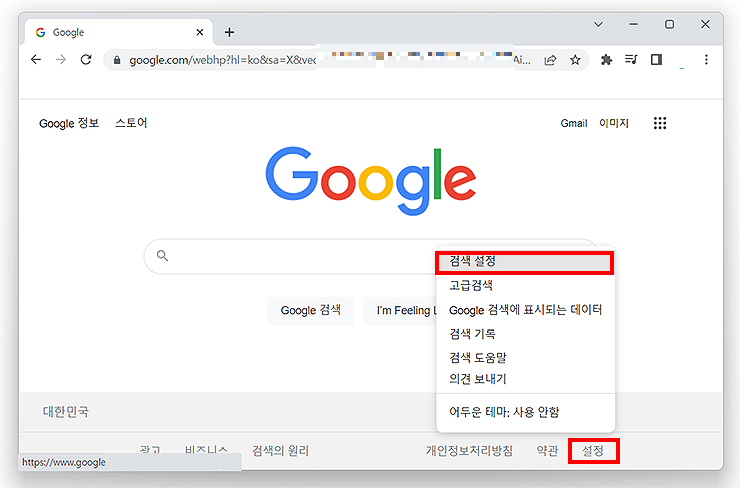Open the Extensions puzzle icon
Screen dimensions: 740x488
(x=606, y=59)
